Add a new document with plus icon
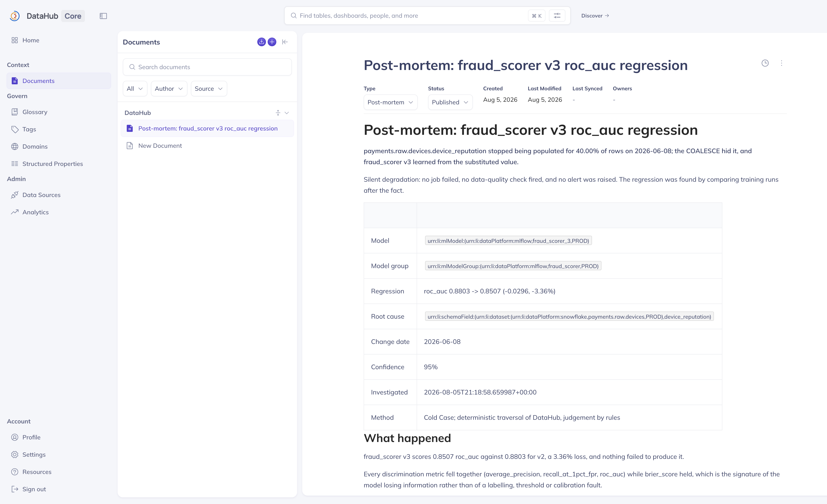827x504 pixels. coord(272,42)
